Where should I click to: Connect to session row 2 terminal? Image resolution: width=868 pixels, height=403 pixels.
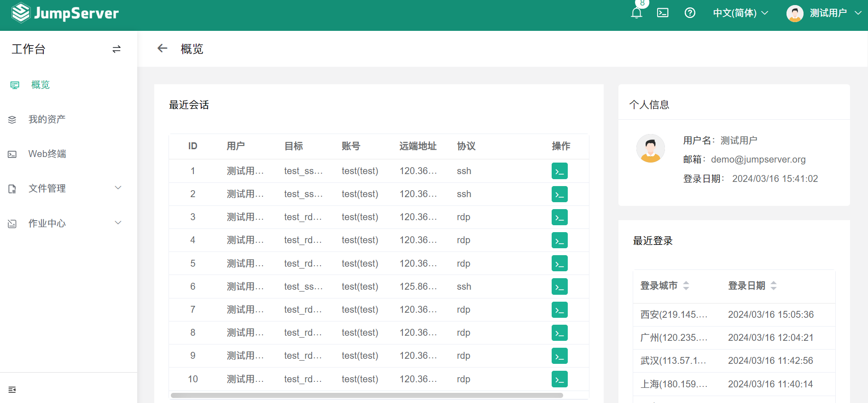559,194
